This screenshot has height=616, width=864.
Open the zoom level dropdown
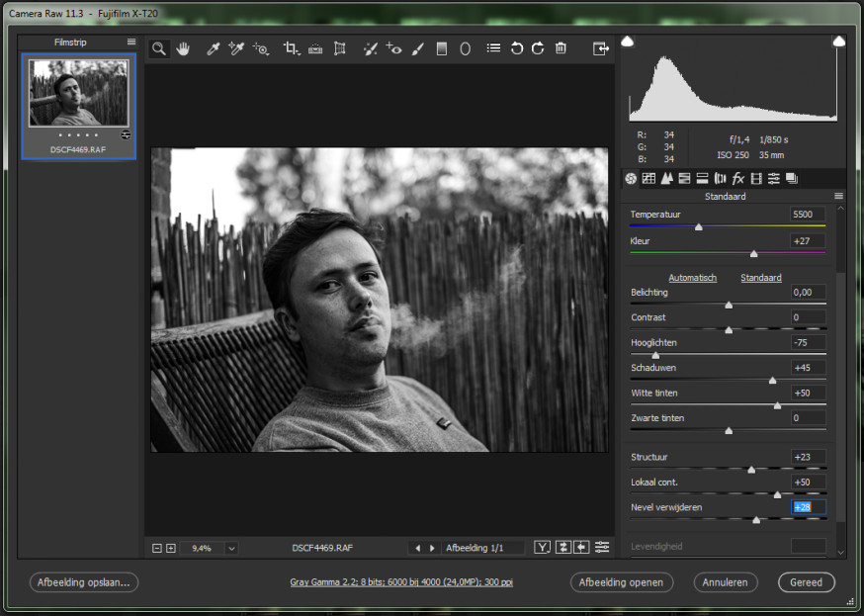232,548
